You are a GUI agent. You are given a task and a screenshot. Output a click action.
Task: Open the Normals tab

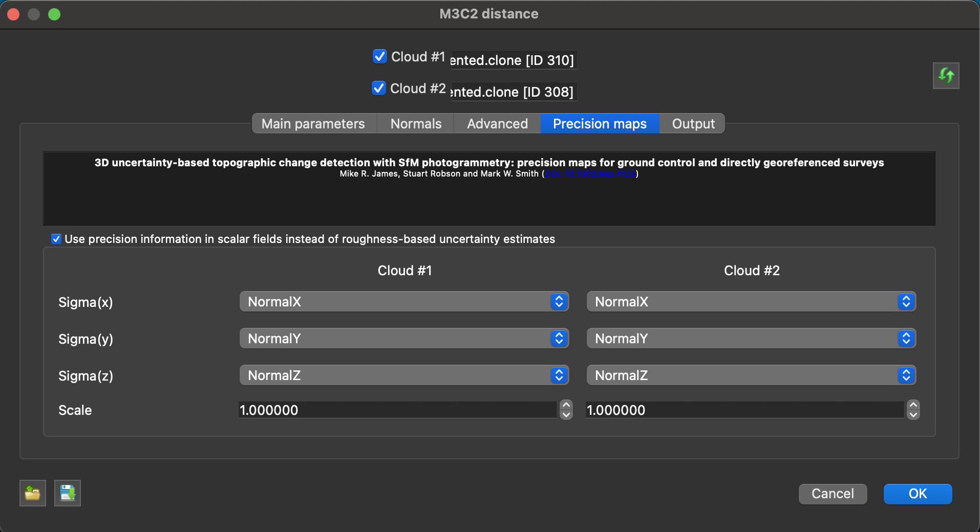[x=416, y=124]
